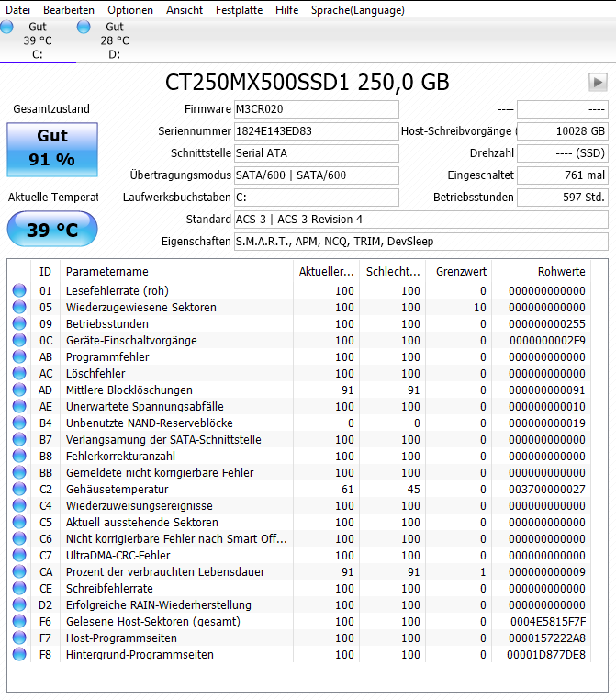The width and height of the screenshot is (616, 700).
Task: Click the Eingeschaltet value 761 mal
Action: tap(563, 175)
